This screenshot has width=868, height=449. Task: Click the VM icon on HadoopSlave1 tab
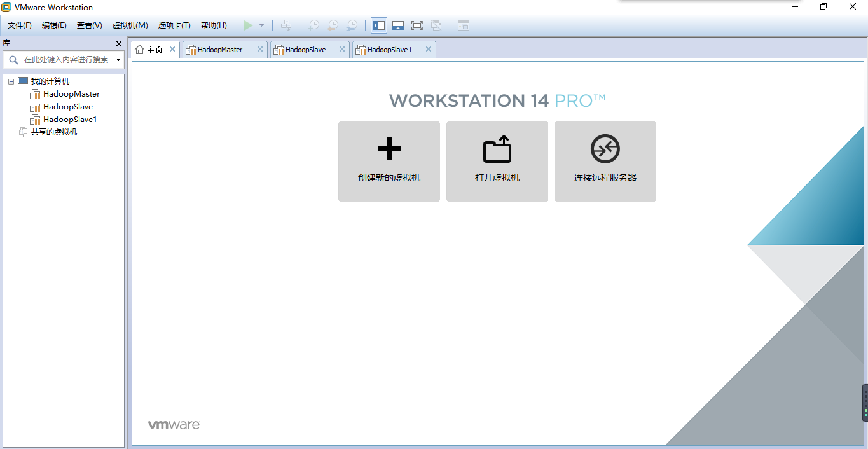(x=361, y=50)
